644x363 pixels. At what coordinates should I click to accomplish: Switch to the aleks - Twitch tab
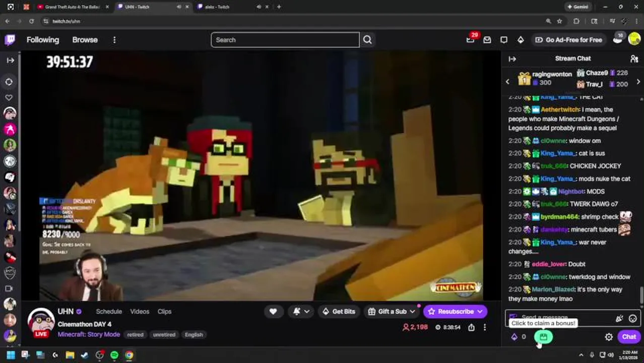coord(217,7)
